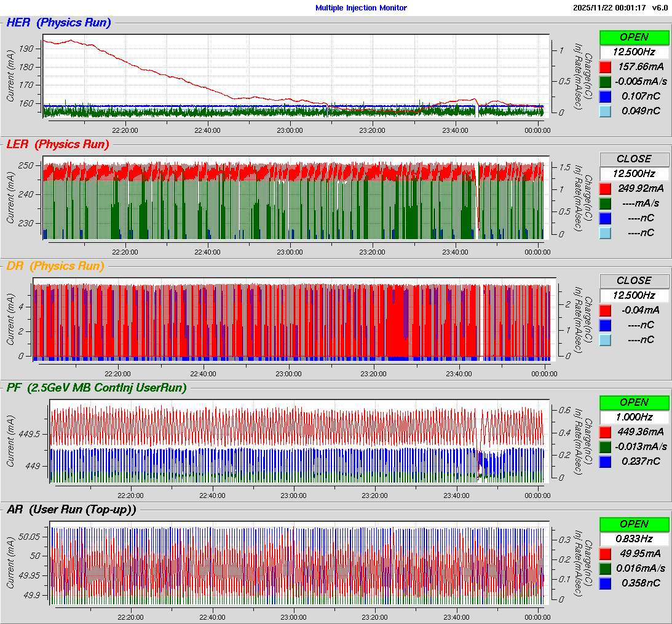Click the v6.0 version label

point(660,8)
